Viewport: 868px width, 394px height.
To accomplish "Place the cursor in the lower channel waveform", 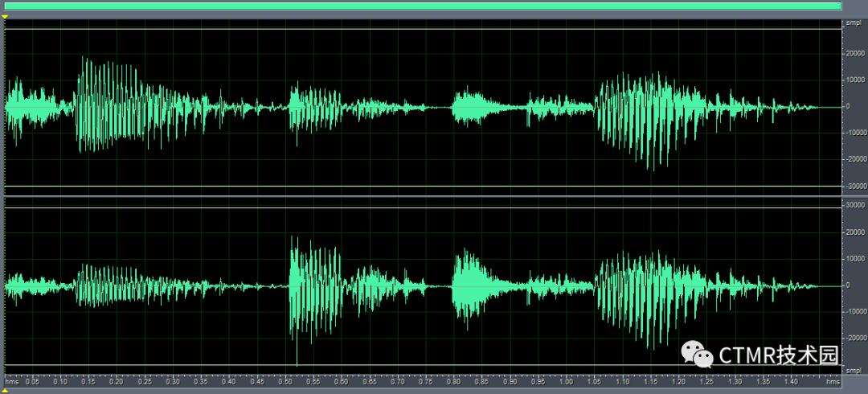I will coord(423,286).
